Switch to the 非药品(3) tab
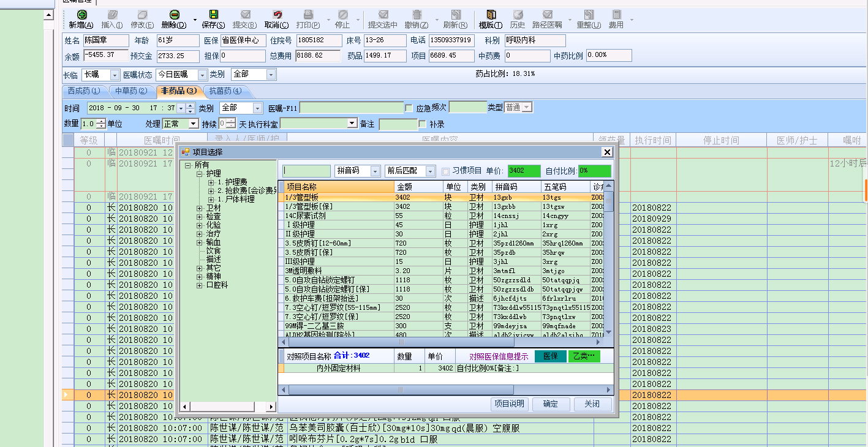Viewport: 868px width, 447px height. coord(179,91)
